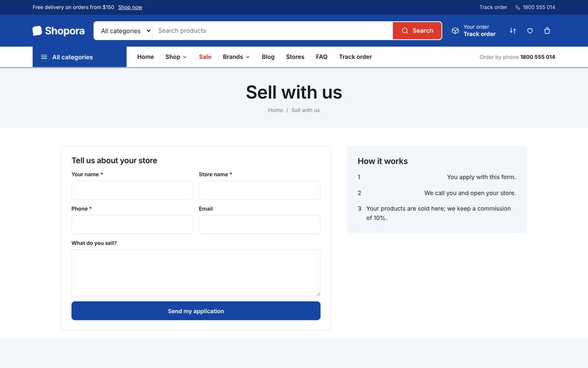The width and height of the screenshot is (588, 368).
Task: Focus the Your name input field
Action: tap(132, 190)
